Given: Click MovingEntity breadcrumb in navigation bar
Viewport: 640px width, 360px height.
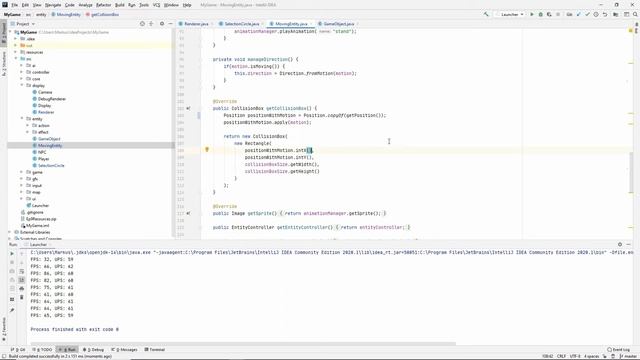Looking at the screenshot, I should tap(66, 14).
